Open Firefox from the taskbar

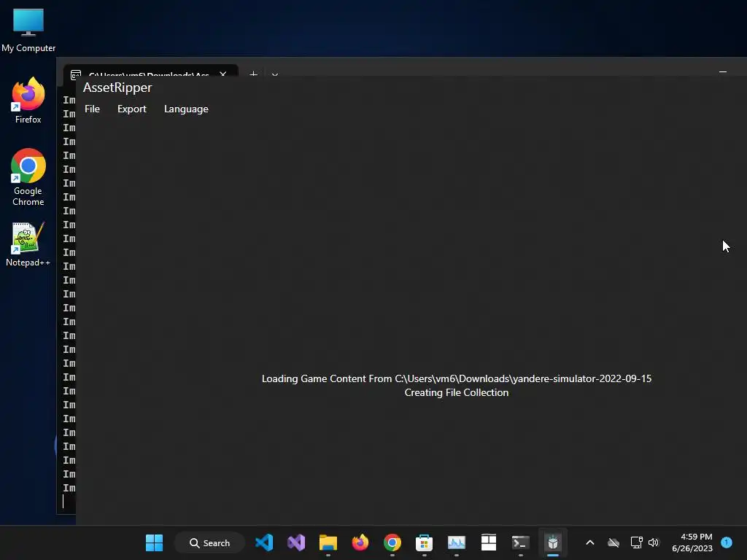pos(360,542)
